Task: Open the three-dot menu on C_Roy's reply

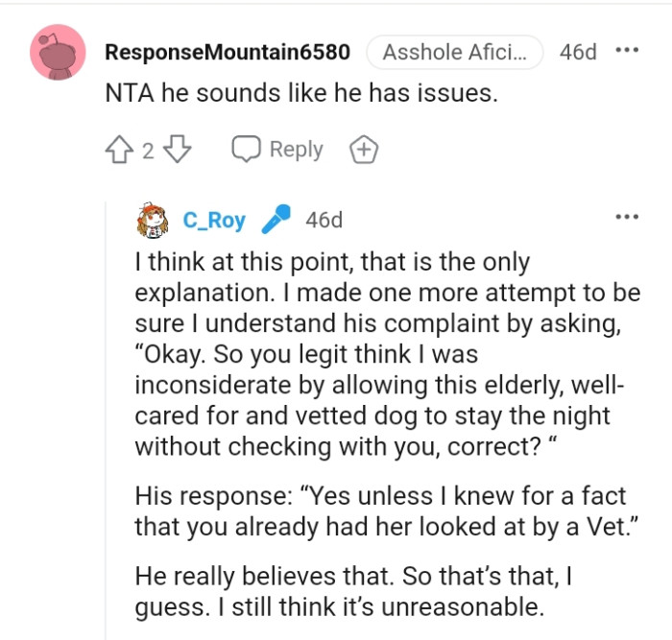Action: (x=627, y=218)
